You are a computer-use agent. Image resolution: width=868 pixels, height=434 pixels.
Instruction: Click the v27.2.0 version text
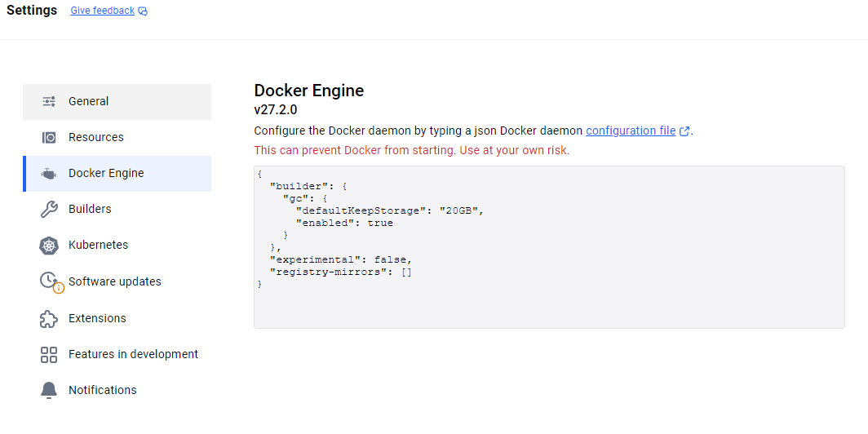[276, 109]
